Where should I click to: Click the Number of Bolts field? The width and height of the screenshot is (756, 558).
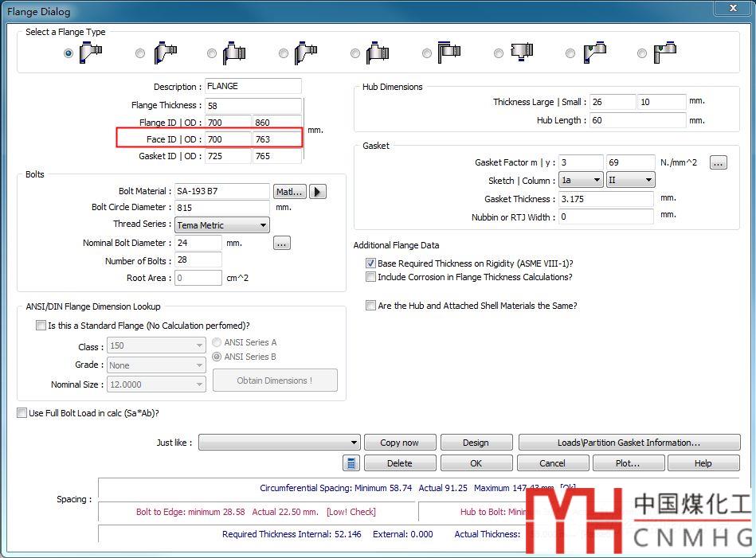(x=198, y=260)
